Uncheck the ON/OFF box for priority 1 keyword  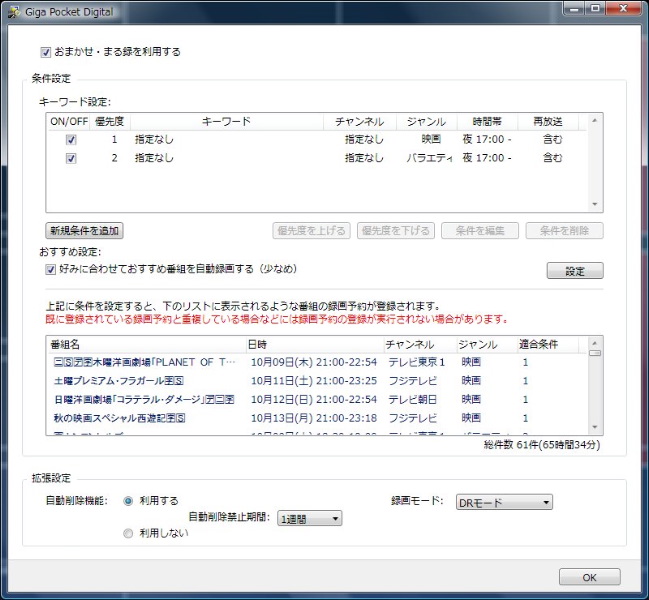(71, 140)
